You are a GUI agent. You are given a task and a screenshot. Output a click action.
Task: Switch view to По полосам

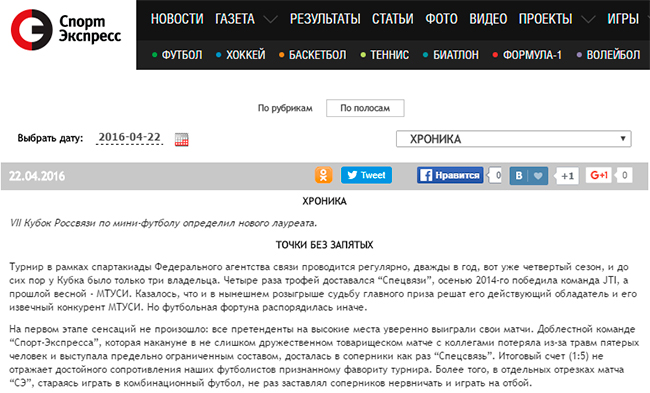pyautogui.click(x=365, y=108)
